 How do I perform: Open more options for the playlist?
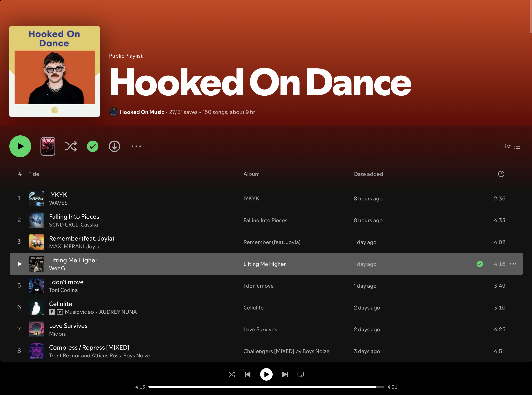pos(136,146)
